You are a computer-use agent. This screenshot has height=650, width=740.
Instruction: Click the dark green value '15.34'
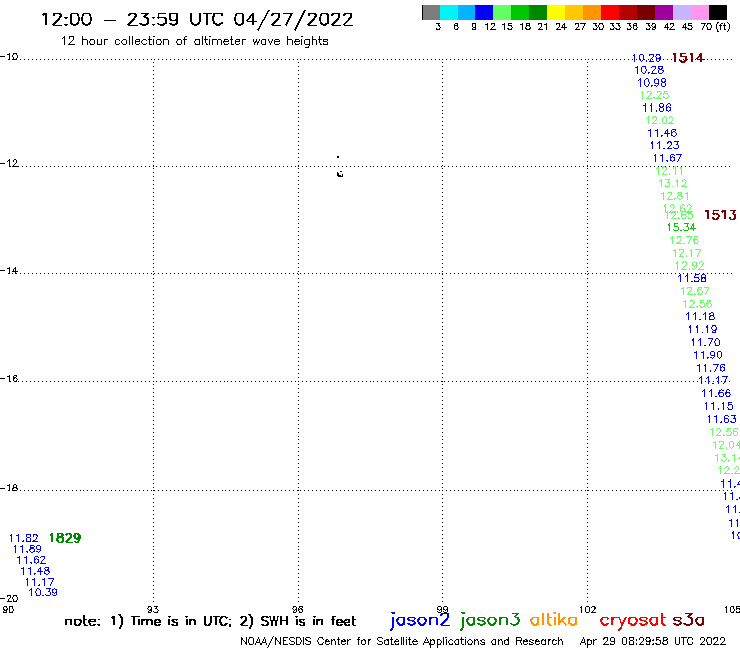point(681,228)
